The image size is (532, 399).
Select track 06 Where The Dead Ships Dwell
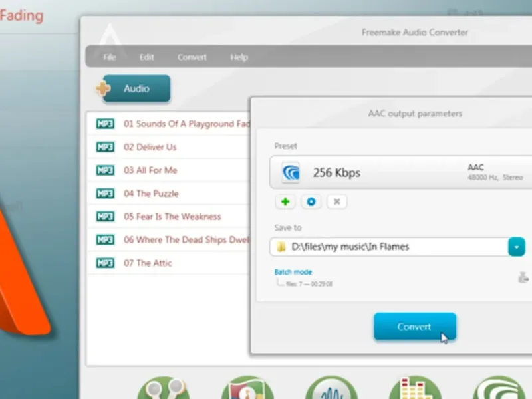tap(169, 240)
